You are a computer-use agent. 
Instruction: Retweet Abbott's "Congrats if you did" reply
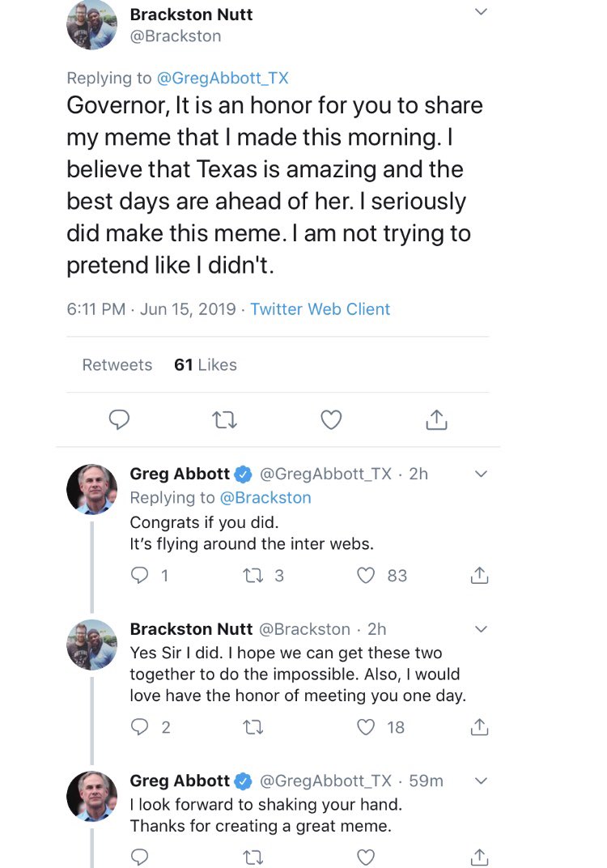click(250, 576)
